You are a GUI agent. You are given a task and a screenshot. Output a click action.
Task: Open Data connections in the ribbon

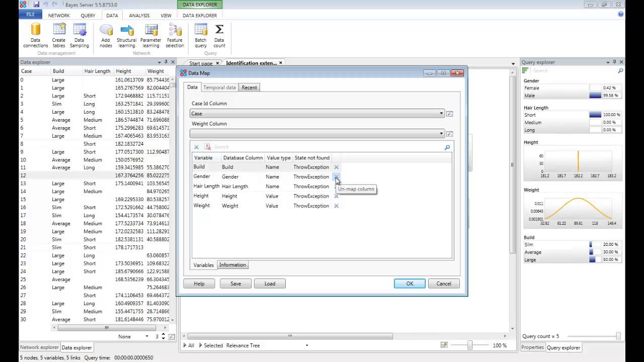pos(35,36)
